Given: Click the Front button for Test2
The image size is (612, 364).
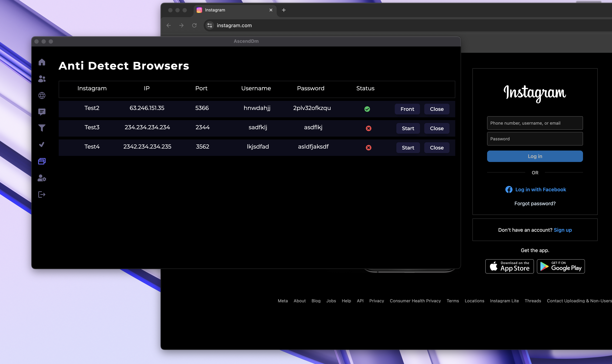Looking at the screenshot, I should pyautogui.click(x=407, y=109).
